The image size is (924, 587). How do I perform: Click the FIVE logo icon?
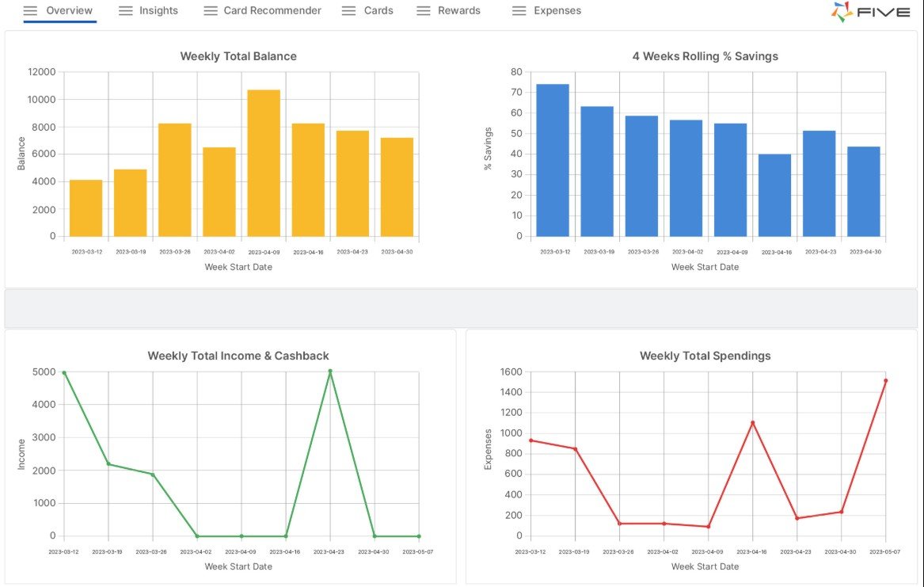tap(842, 12)
